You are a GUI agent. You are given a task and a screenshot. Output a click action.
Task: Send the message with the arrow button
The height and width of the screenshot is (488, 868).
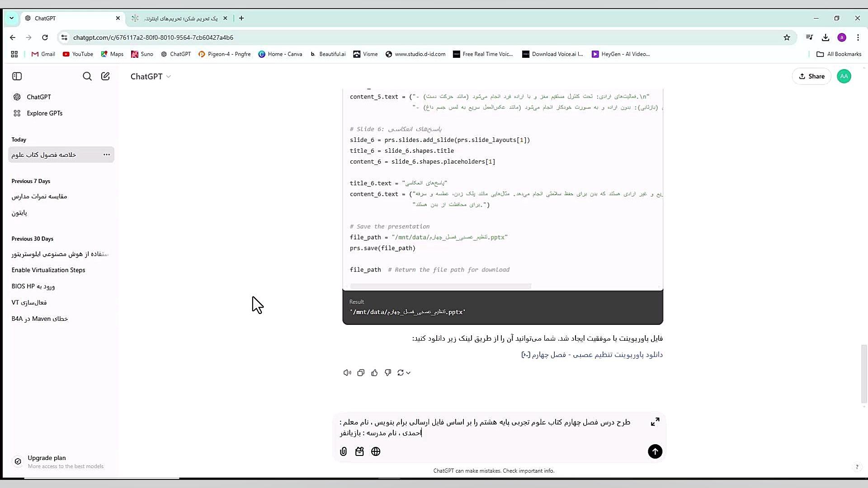click(x=655, y=451)
